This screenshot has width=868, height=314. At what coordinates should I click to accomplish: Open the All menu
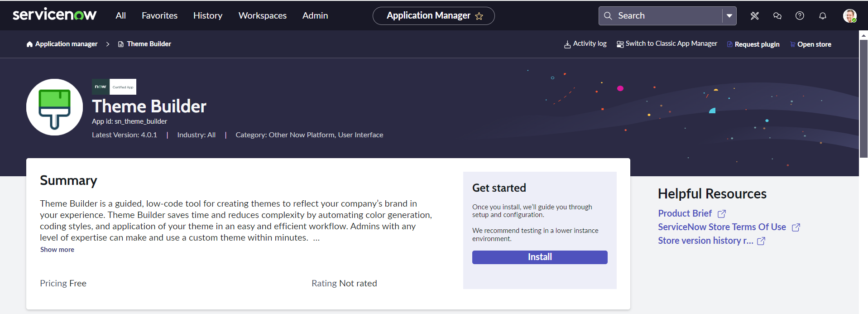tap(120, 15)
